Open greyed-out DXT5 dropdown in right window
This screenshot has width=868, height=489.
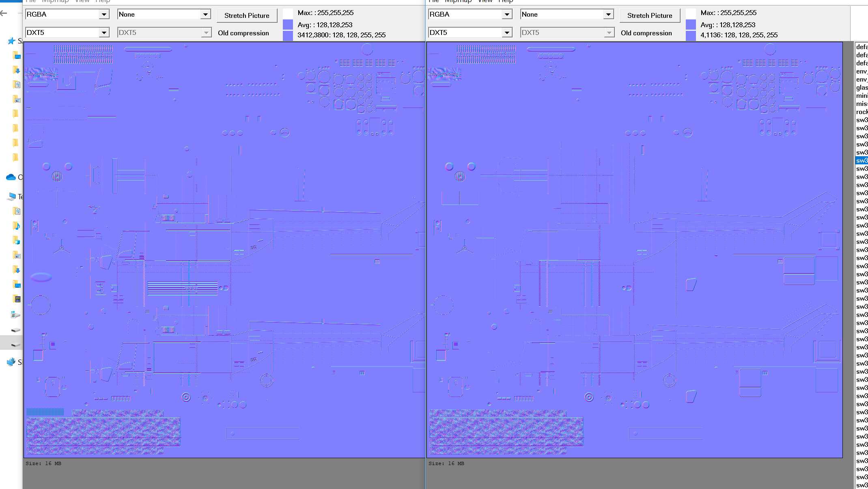(567, 32)
